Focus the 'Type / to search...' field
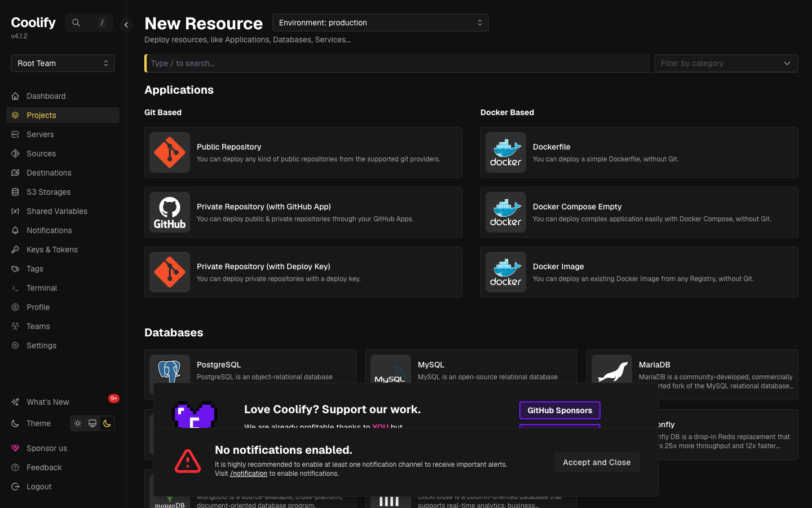Viewport: 812px width, 508px height. [397, 63]
